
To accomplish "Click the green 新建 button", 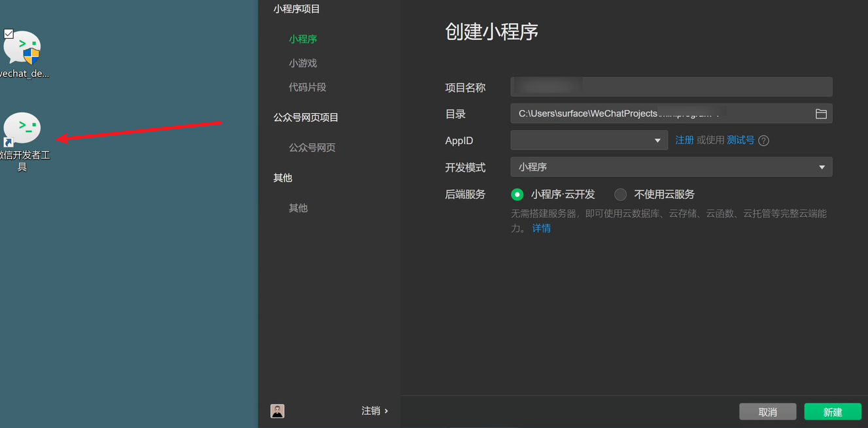I will 833,412.
